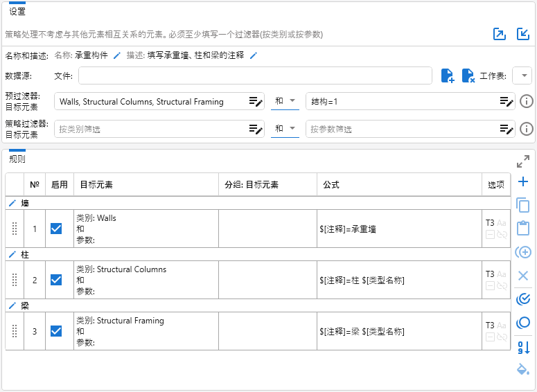537x392 pixels.
Task: Select the 设置 tab
Action: pos(17,12)
